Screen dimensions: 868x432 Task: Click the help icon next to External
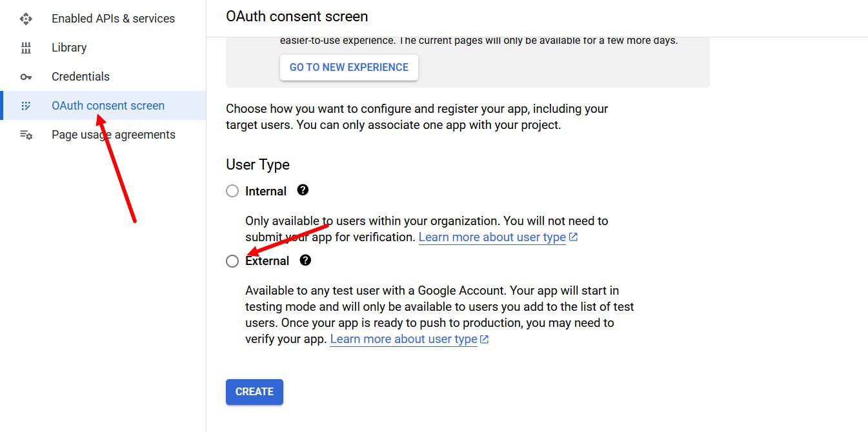(x=305, y=260)
